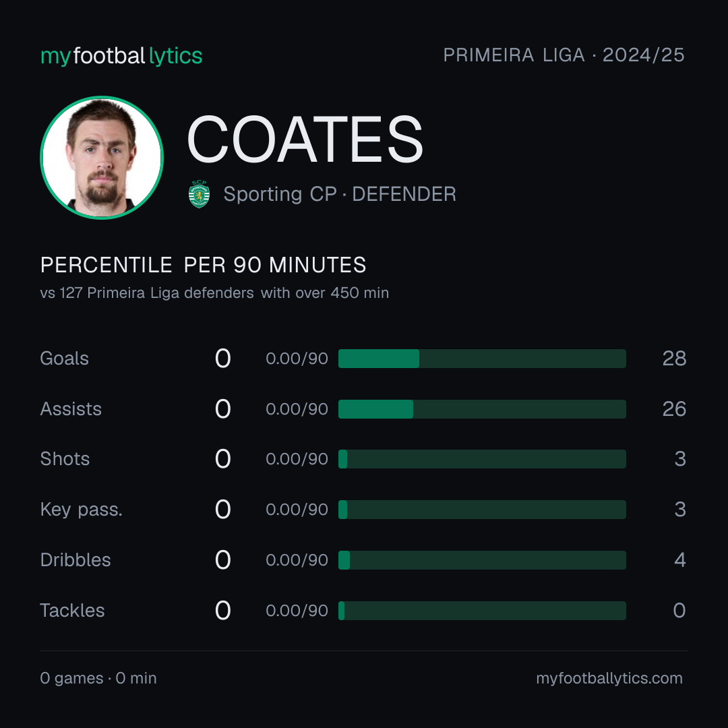Viewport: 728px width, 728px height.
Task: Click the Assists percentile value 26
Action: (x=674, y=409)
